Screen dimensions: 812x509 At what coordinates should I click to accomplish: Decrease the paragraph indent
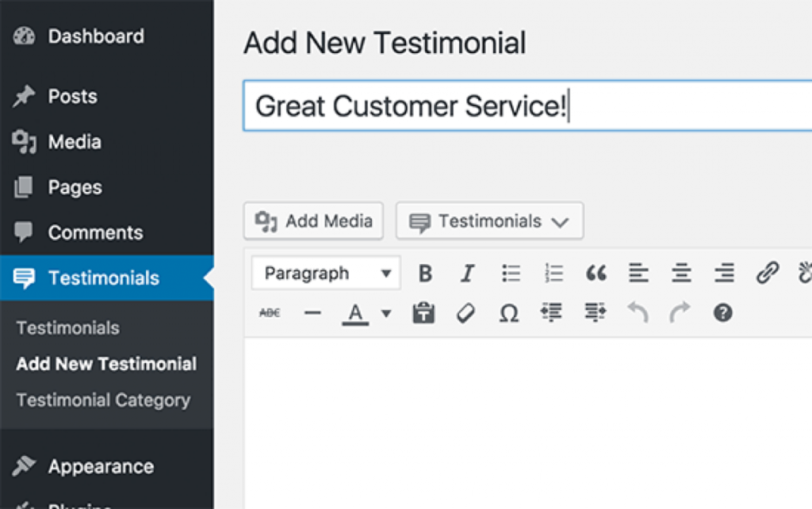point(552,312)
